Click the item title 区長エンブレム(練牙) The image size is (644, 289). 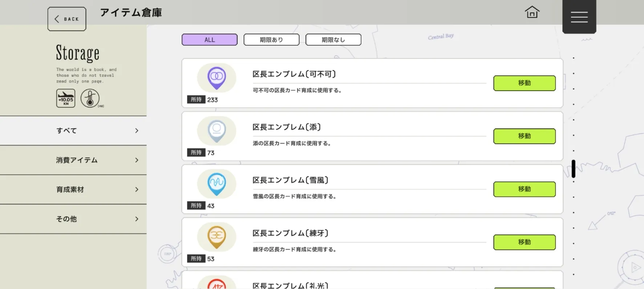[x=290, y=233]
